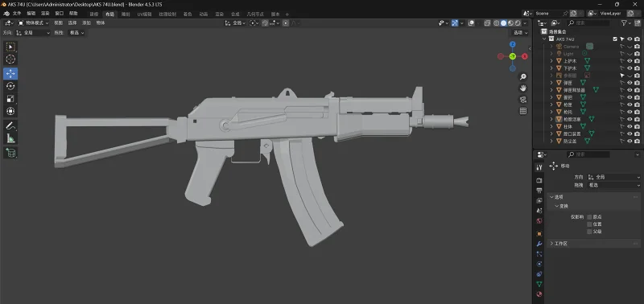Click properties editor search field

[588, 154]
